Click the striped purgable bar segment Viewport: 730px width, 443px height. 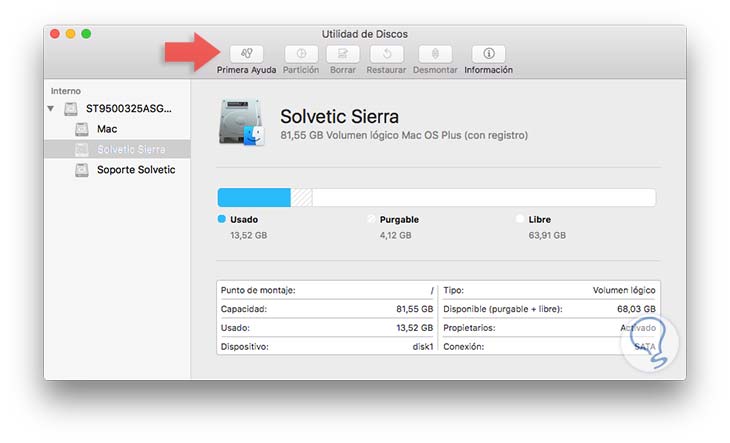tap(301, 197)
